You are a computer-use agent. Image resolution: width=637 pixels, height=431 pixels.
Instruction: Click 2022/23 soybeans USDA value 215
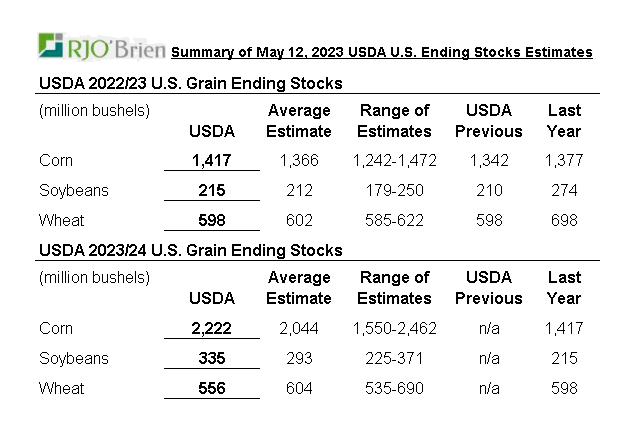click(211, 190)
